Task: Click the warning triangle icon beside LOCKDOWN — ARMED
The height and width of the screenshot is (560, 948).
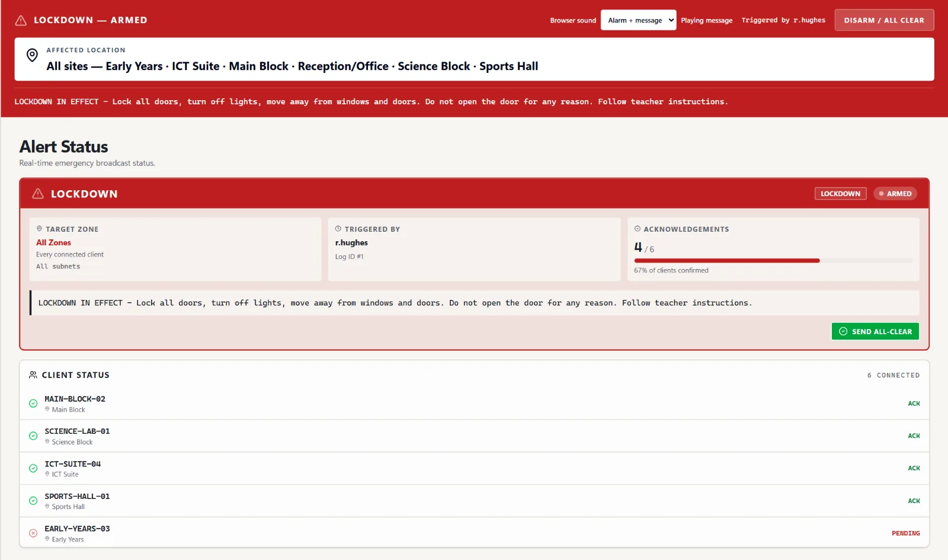Action: pos(21,20)
